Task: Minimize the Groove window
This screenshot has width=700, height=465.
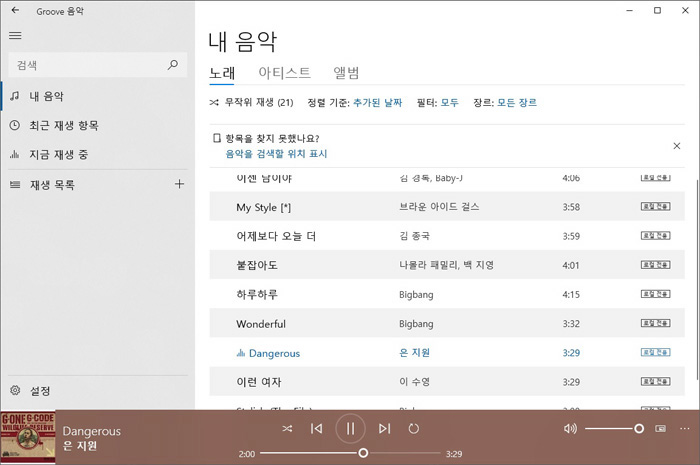Action: tap(629, 10)
